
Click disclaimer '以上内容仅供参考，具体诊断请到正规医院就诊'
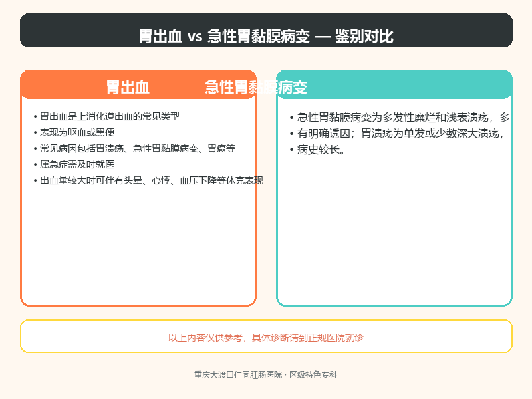pos(266,338)
